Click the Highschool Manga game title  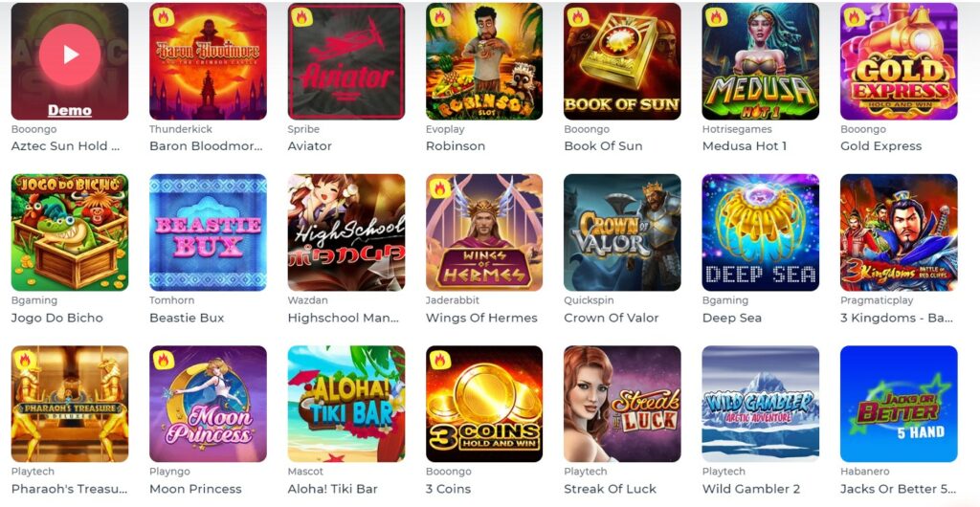click(x=344, y=318)
